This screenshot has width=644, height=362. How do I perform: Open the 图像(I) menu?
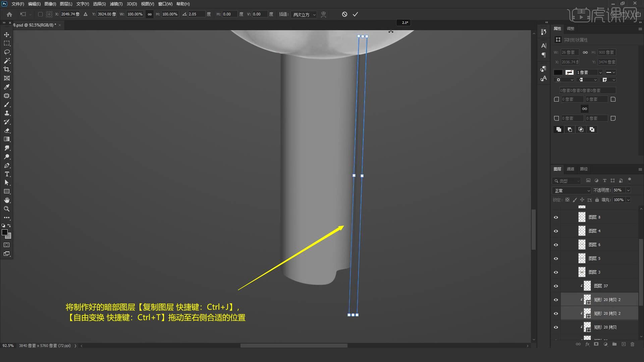[50, 4]
